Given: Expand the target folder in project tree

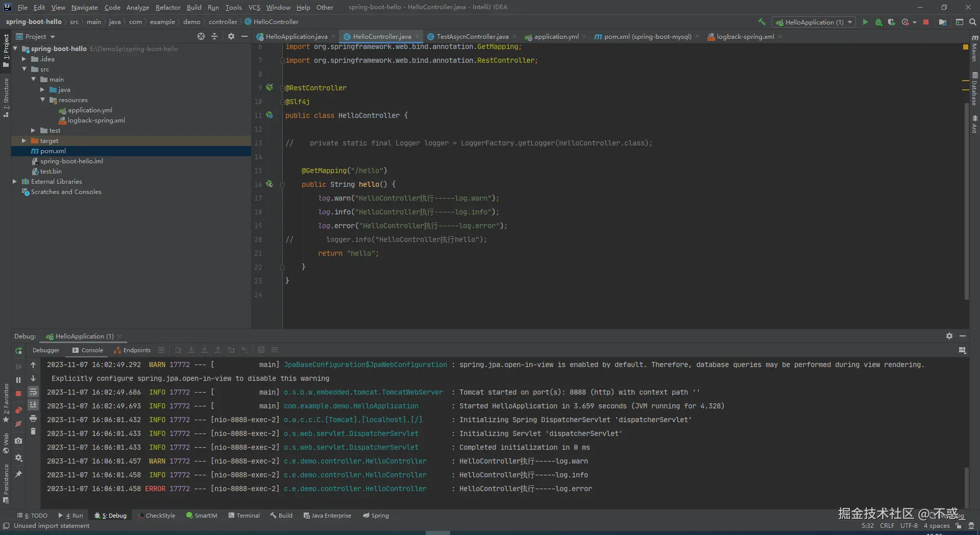Looking at the screenshot, I should [x=24, y=140].
